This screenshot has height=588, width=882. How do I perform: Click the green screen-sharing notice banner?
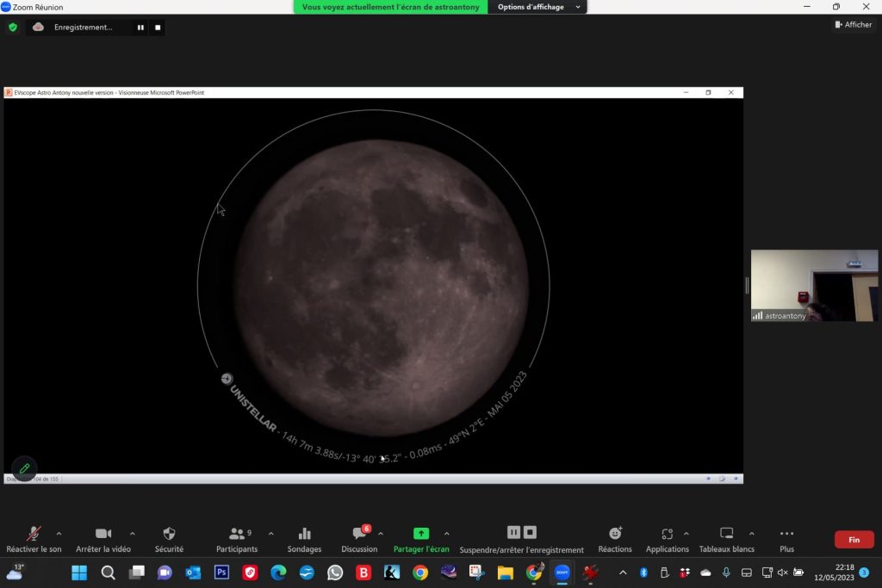pyautogui.click(x=390, y=7)
